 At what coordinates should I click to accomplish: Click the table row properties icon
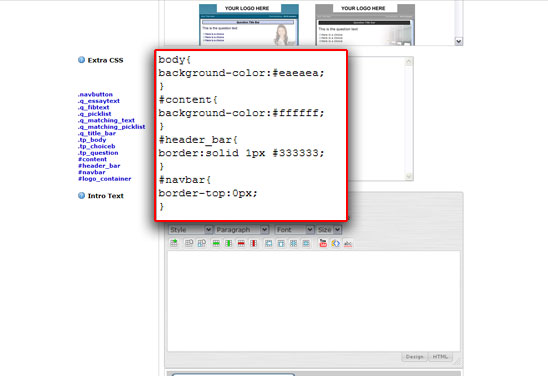coord(189,243)
